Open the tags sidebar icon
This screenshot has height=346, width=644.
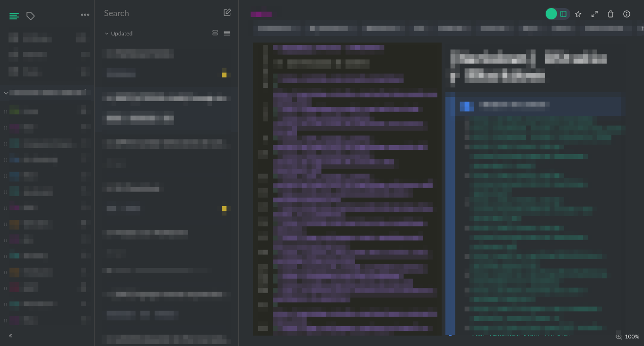[31, 16]
